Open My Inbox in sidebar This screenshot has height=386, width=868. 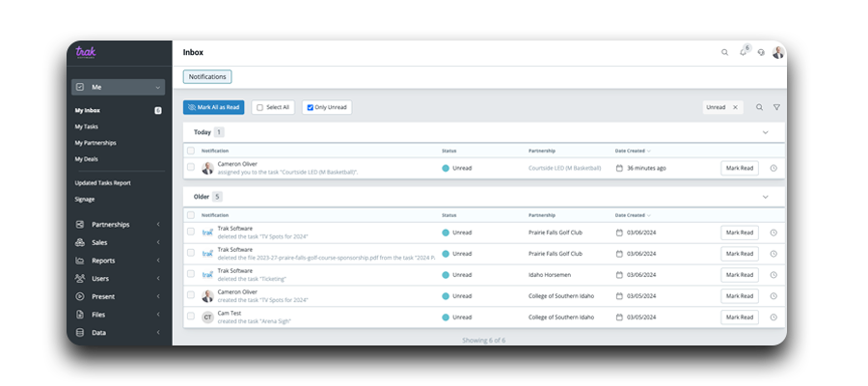(x=88, y=110)
